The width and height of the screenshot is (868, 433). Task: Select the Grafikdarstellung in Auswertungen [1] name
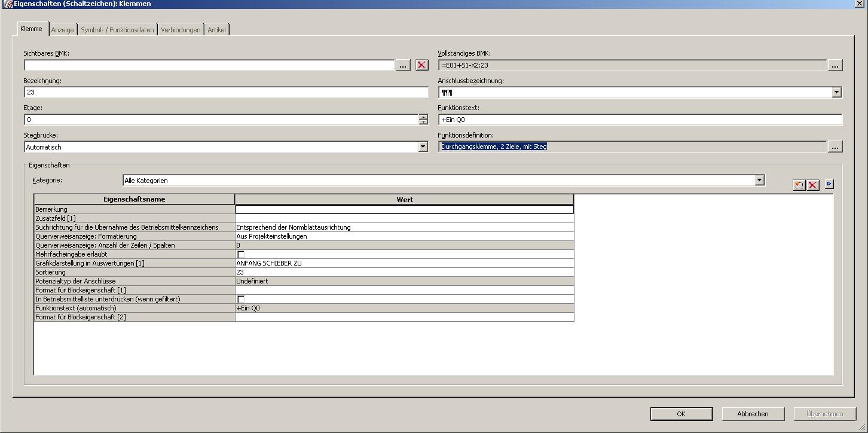135,263
